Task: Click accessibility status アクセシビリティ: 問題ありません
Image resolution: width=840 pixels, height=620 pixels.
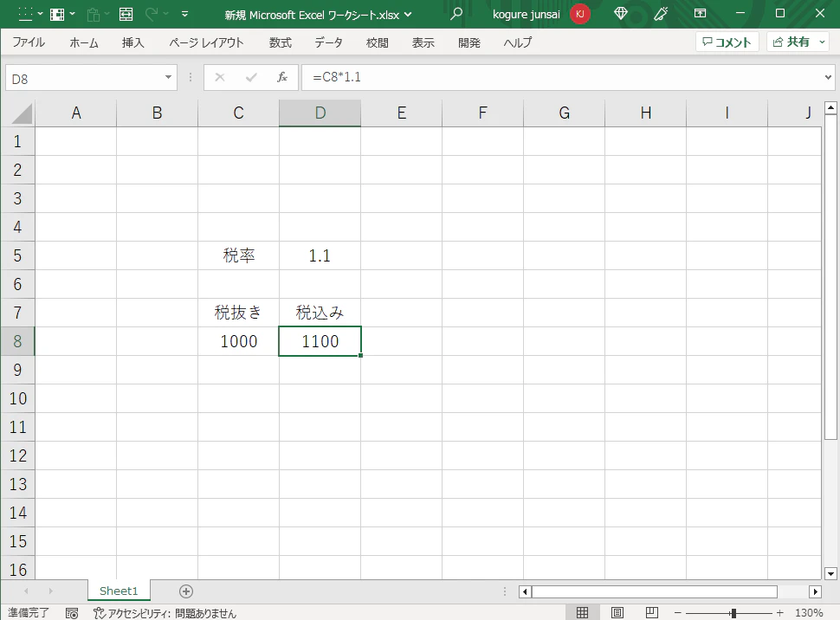Action: (165, 612)
